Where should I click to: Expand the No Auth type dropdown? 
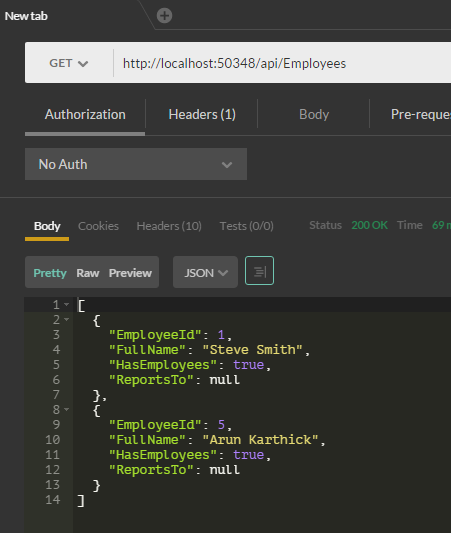coord(136,164)
